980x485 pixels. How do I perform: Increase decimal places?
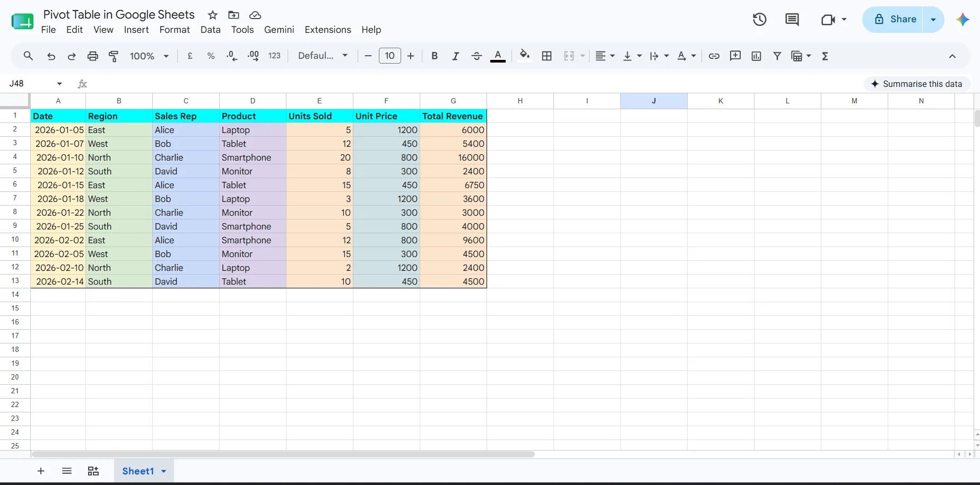[x=253, y=56]
